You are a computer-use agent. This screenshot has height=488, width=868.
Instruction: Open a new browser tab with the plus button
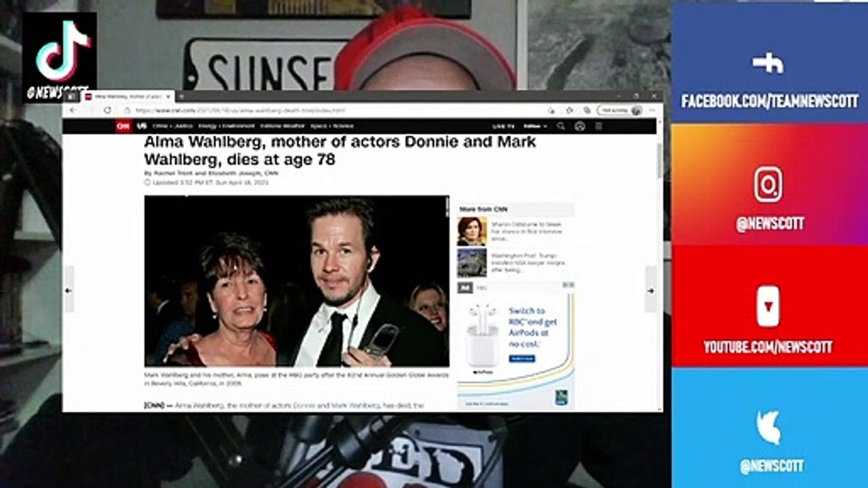[182, 97]
